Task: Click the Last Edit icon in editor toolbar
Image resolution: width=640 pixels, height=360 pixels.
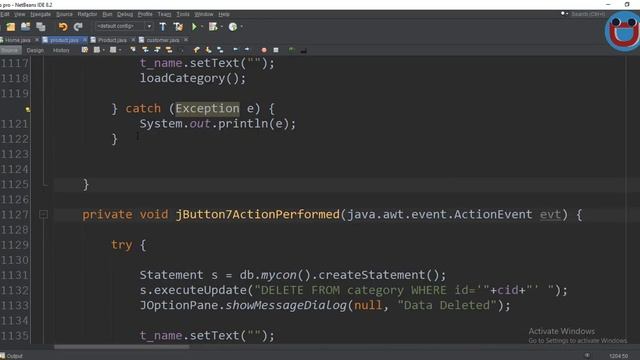Action: pyautogui.click(x=84, y=50)
